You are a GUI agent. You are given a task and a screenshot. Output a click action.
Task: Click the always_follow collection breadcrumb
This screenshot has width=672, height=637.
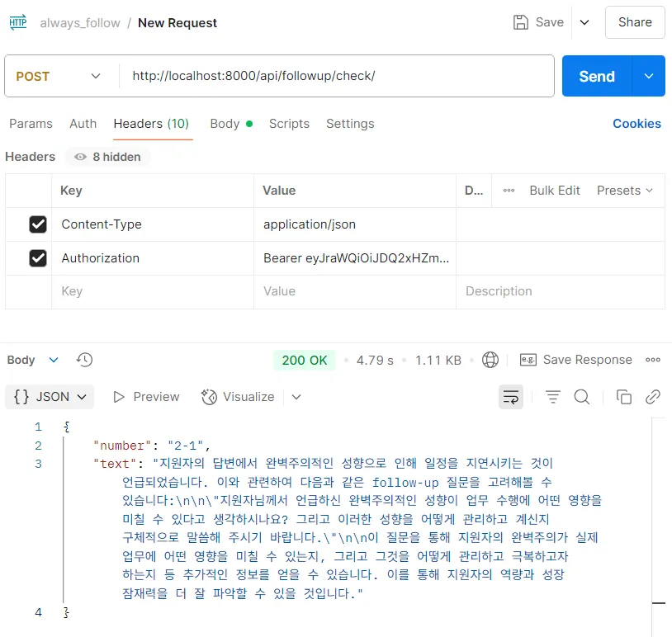click(x=80, y=23)
